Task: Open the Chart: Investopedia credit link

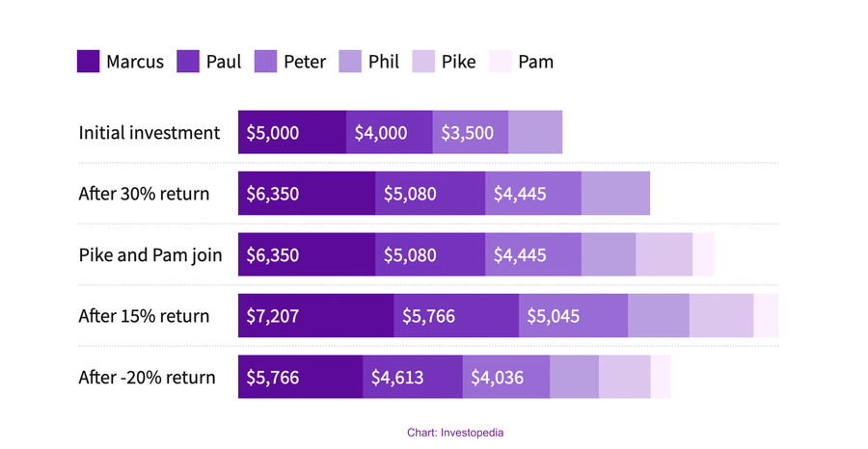Action: click(x=455, y=433)
